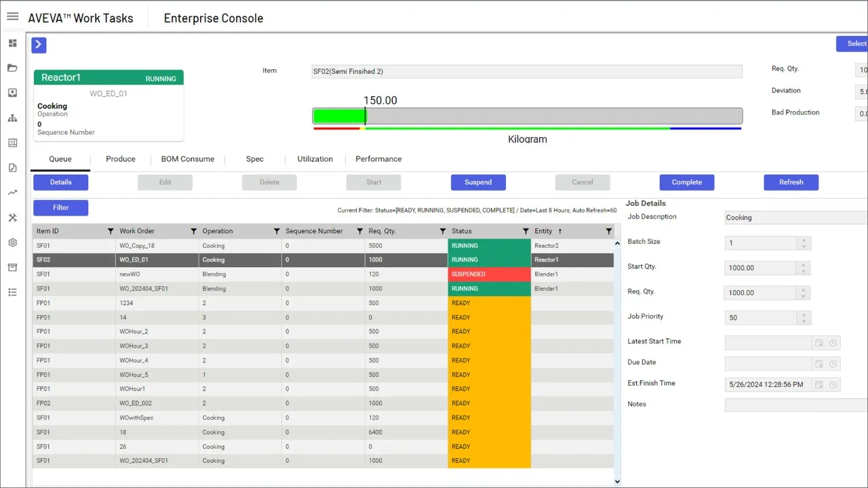Open the Status column filter funnel
The height and width of the screenshot is (488, 868).
click(525, 230)
